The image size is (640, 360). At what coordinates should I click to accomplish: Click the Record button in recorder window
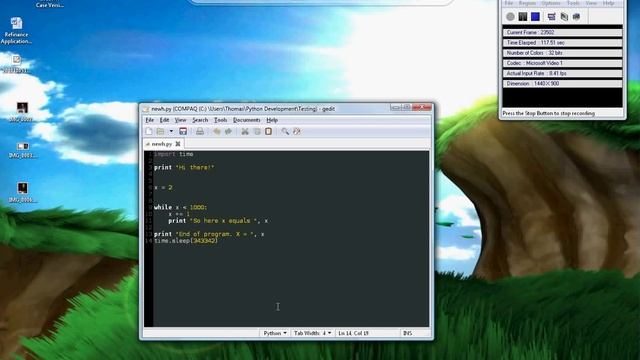pyautogui.click(x=510, y=17)
